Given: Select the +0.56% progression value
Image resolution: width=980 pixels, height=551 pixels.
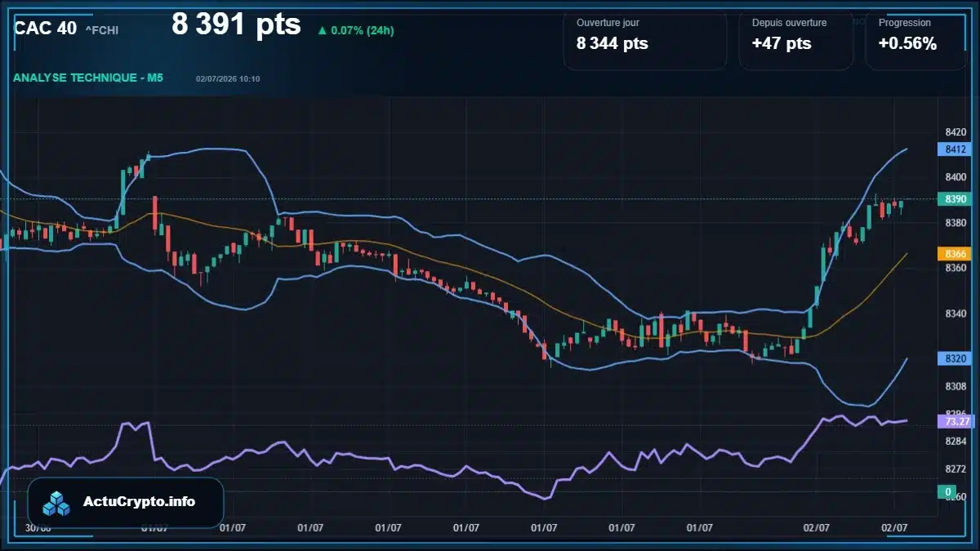Looking at the screenshot, I should tap(907, 44).
